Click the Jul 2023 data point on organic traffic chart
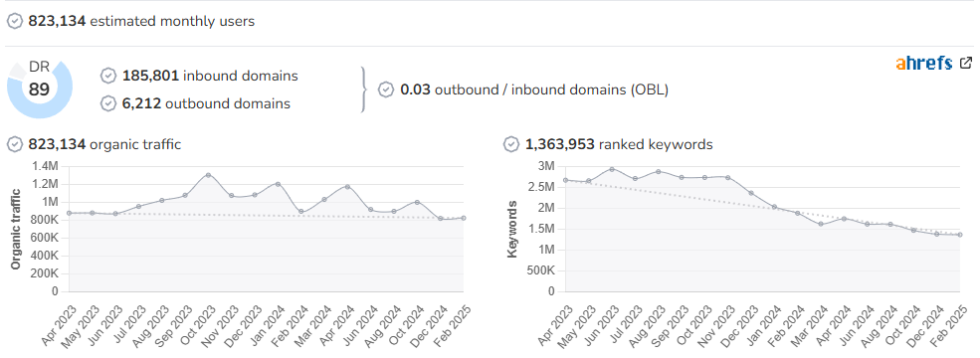This screenshot has width=980, height=358. tap(138, 206)
